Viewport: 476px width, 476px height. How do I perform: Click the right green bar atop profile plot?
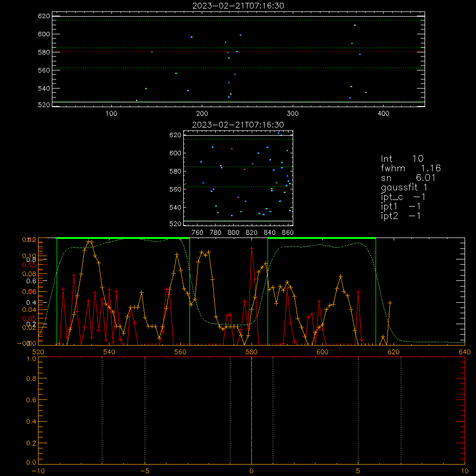point(322,238)
